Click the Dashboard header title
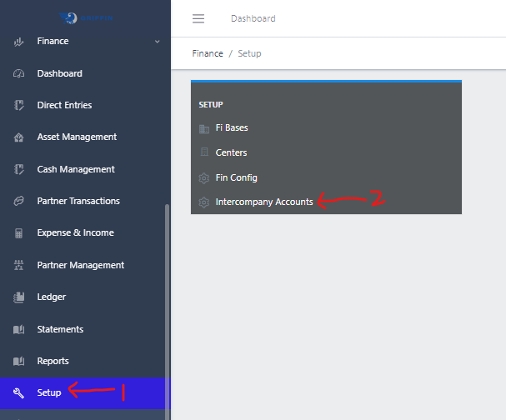506x420 pixels. coord(253,18)
